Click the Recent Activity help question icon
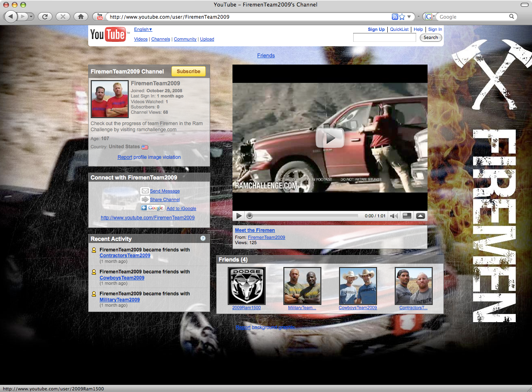This screenshot has width=532, height=392. tap(203, 238)
